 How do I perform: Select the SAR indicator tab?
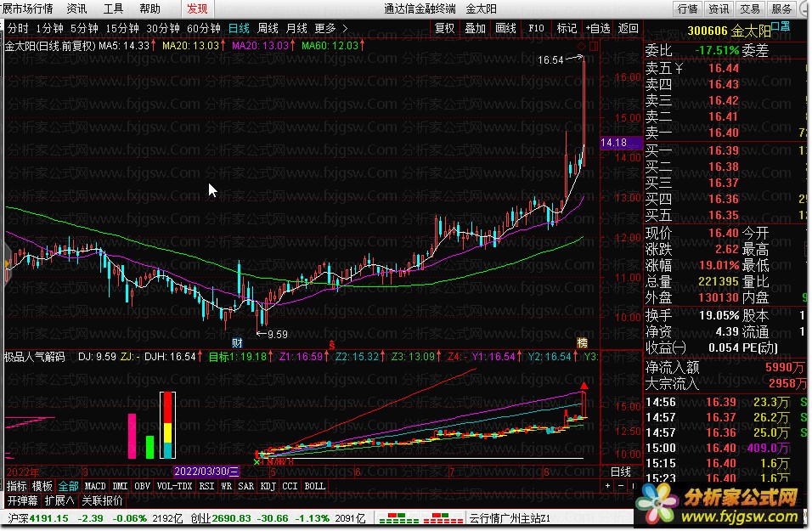pos(246,486)
